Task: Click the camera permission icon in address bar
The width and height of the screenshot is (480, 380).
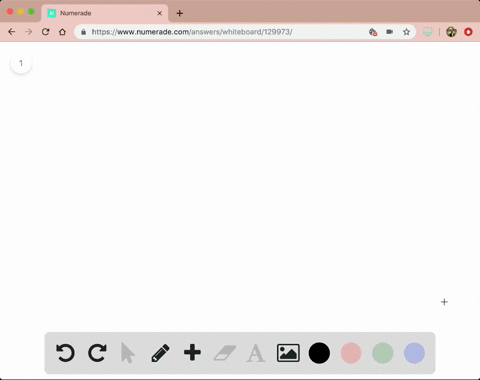Action: pyautogui.click(x=389, y=32)
